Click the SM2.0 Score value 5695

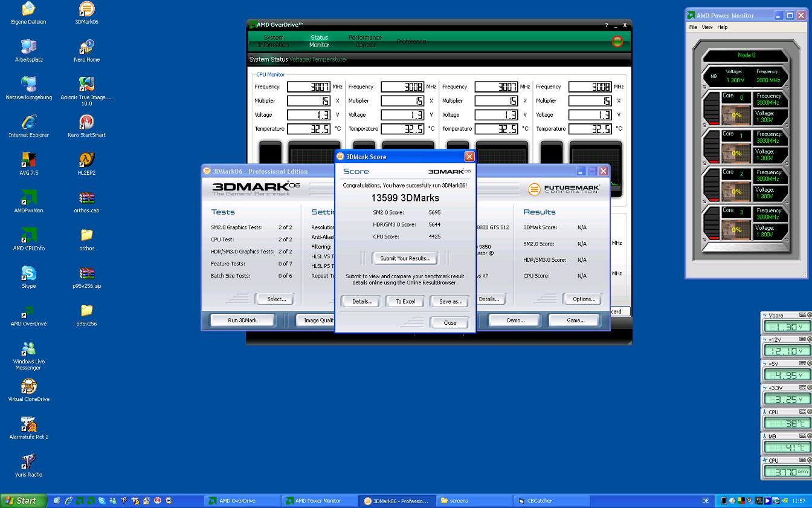[434, 212]
